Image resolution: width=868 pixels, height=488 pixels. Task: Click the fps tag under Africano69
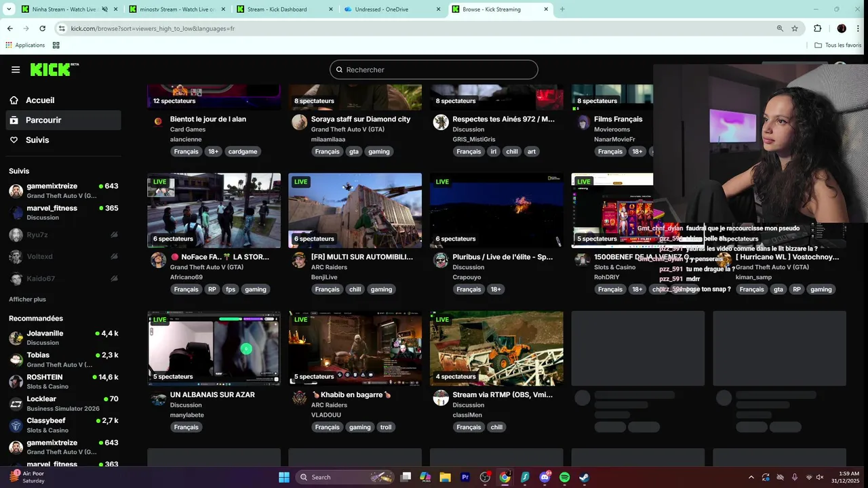click(x=231, y=289)
